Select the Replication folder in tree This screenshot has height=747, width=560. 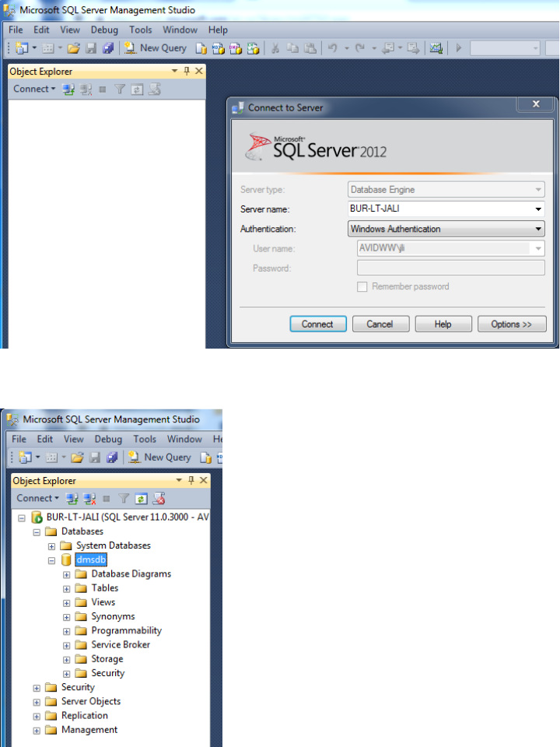(84, 716)
